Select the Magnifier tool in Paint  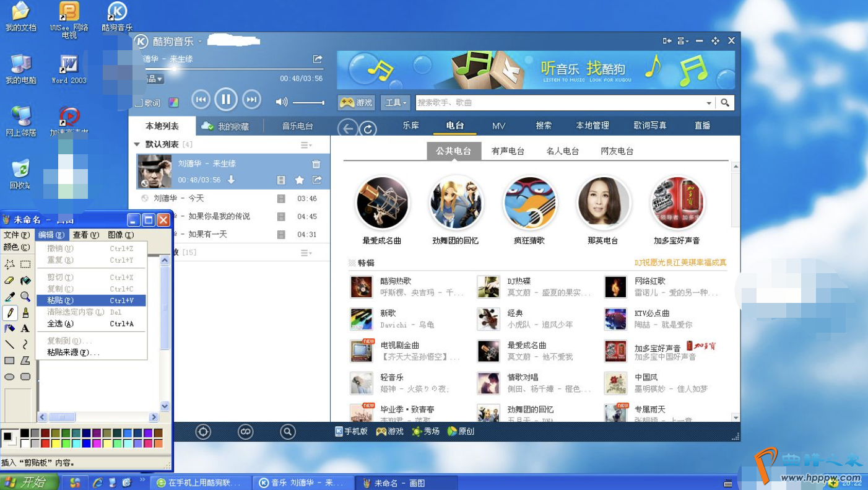(x=25, y=297)
